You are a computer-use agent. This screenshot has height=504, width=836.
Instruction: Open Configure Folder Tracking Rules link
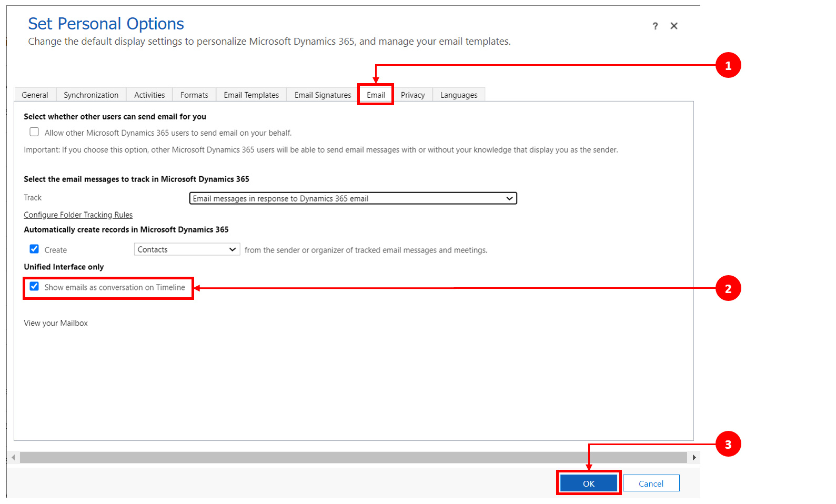pos(78,215)
